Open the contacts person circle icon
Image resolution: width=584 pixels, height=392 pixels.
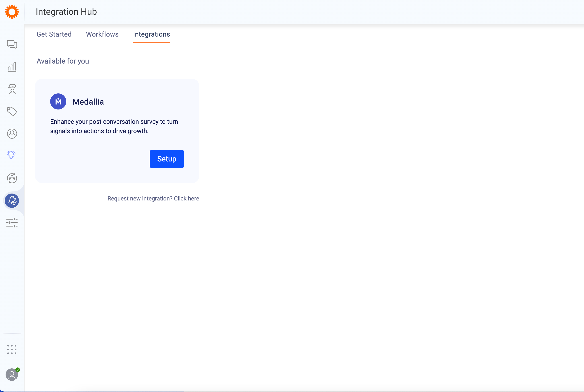coord(12,134)
